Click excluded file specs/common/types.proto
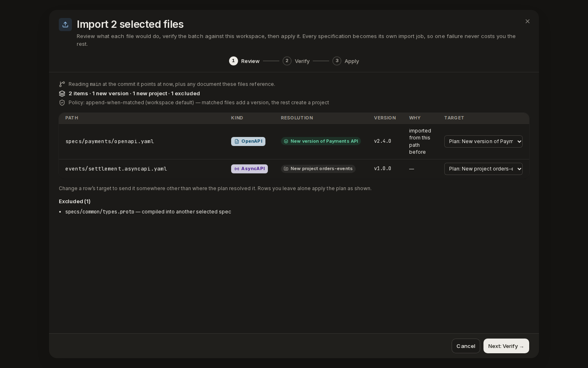588x368 pixels. [100, 212]
